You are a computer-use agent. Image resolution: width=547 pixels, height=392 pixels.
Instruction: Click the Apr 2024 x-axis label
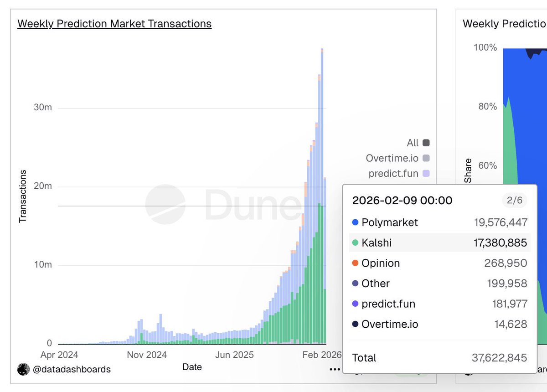pos(59,355)
